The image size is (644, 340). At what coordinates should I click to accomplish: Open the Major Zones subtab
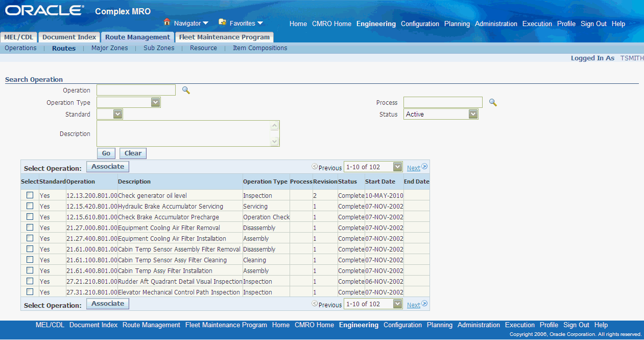point(110,48)
